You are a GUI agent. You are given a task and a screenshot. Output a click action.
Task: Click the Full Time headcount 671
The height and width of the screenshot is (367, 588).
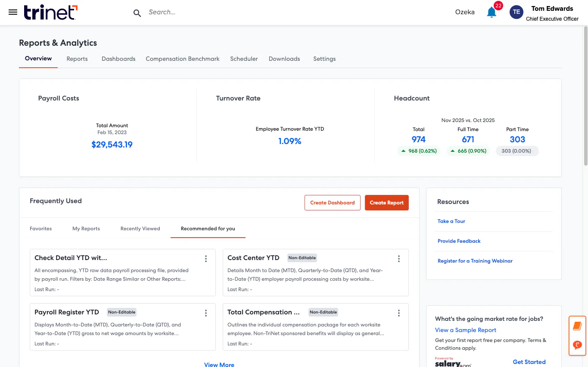[468, 139]
